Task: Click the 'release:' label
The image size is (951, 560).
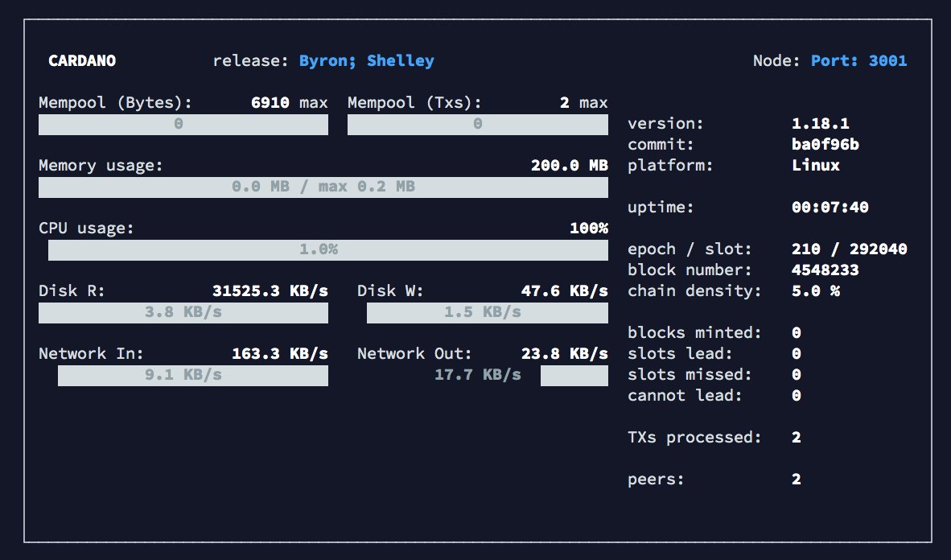Action: tap(250, 60)
